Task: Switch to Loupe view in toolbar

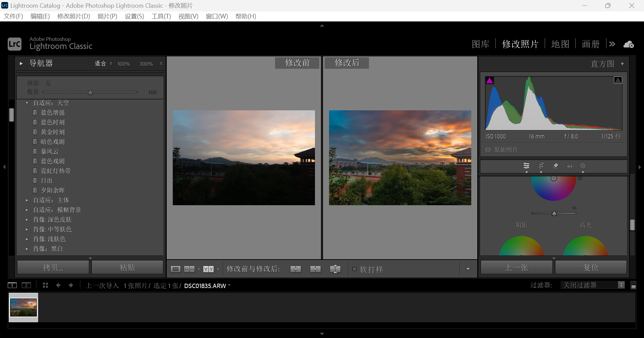Action: coord(175,269)
